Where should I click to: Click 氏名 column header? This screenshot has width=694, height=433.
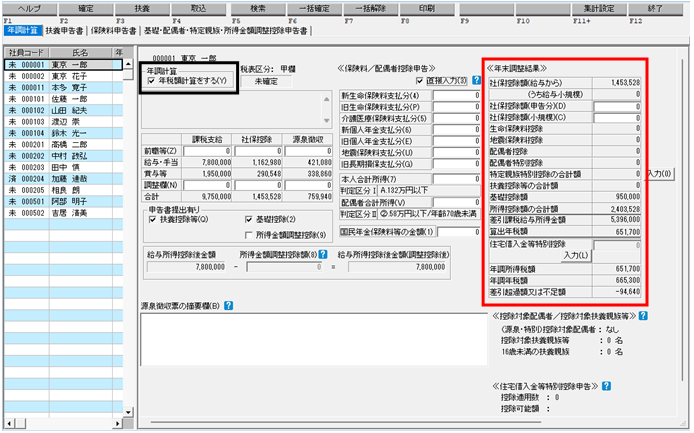(81, 53)
